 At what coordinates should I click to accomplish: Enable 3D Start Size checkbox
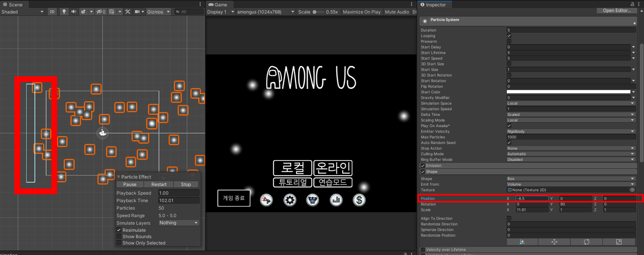(509, 64)
